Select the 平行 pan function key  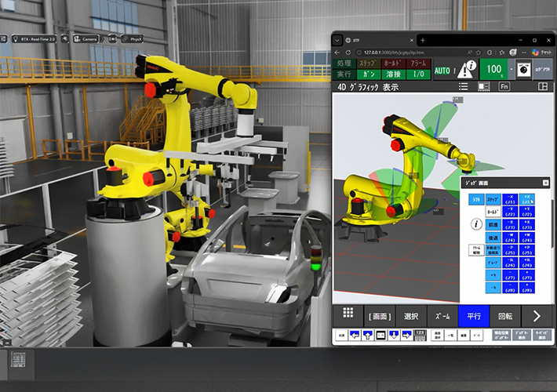(474, 316)
